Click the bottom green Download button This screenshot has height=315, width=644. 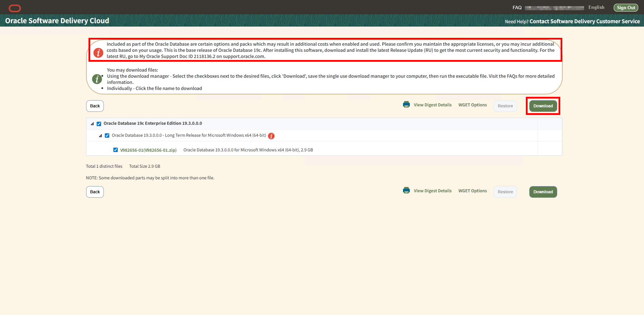[543, 192]
